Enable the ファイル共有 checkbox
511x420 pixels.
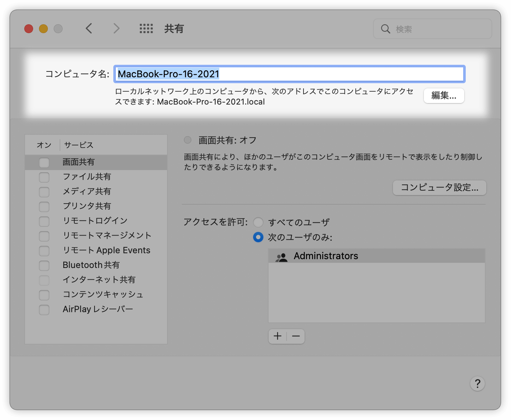pos(44,177)
